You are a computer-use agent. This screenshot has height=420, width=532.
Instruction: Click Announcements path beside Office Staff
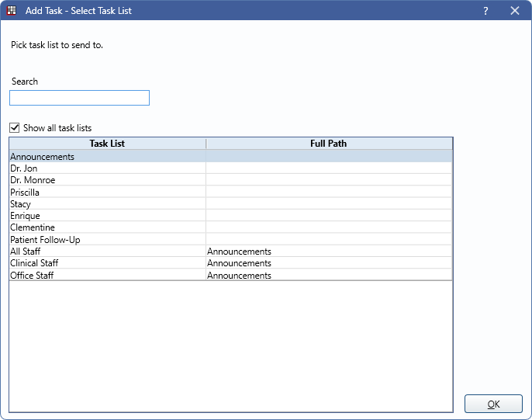239,276
